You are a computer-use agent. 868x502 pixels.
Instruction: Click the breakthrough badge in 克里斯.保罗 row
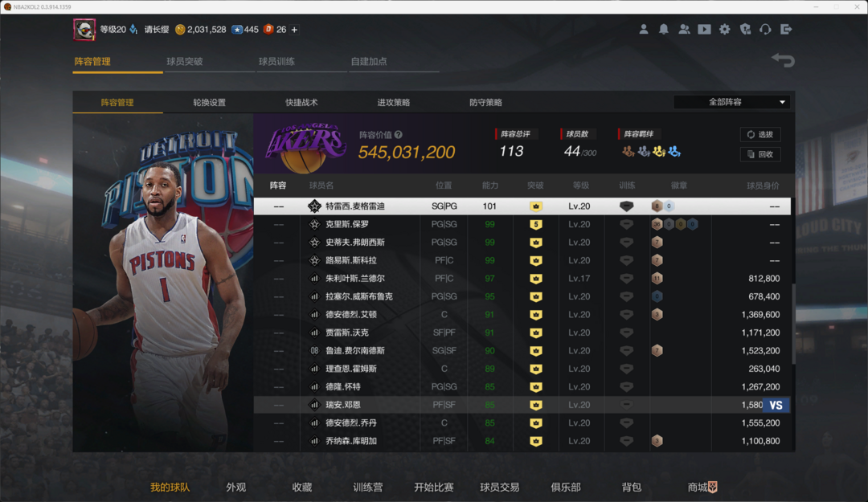coord(536,224)
